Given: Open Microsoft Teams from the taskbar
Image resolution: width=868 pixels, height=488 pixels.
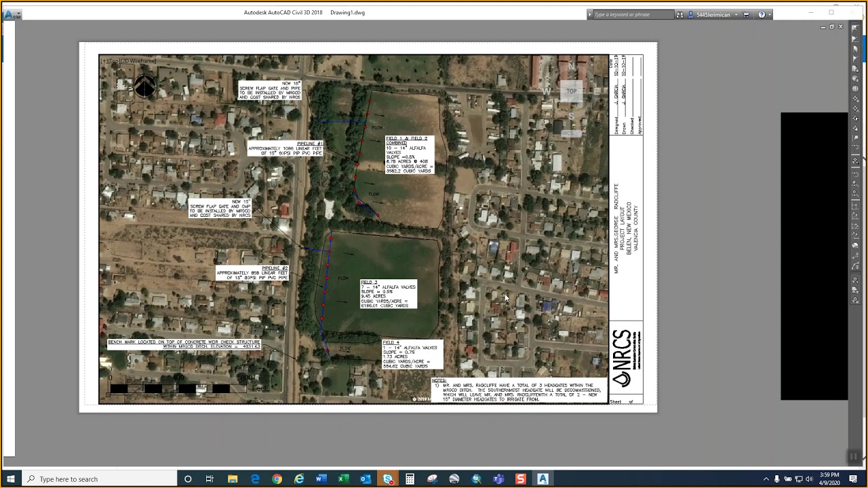Looking at the screenshot, I should click(498, 479).
